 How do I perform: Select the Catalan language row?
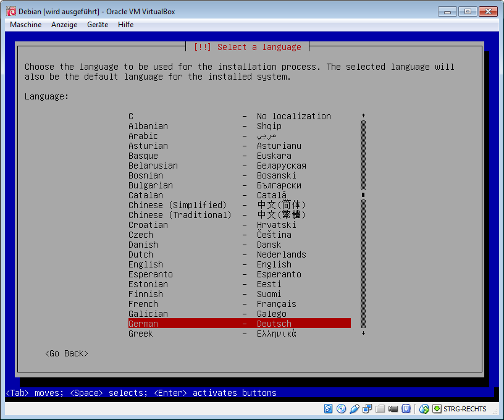240,195
